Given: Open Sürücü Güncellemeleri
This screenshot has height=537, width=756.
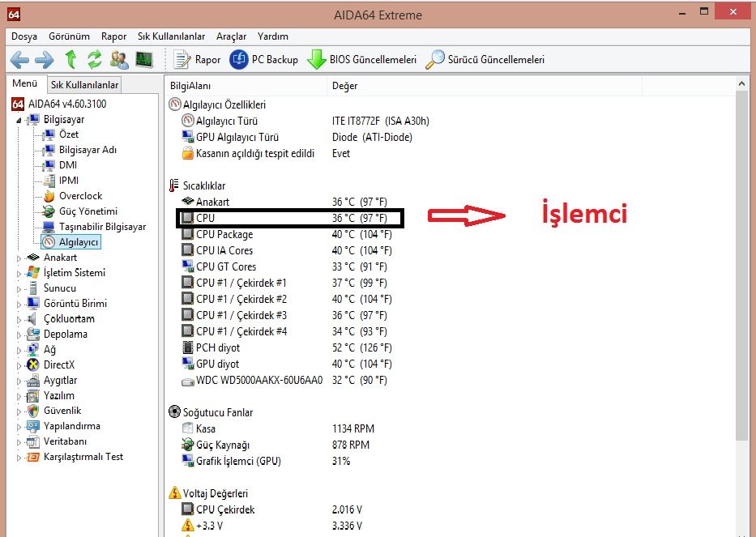Looking at the screenshot, I should point(485,60).
